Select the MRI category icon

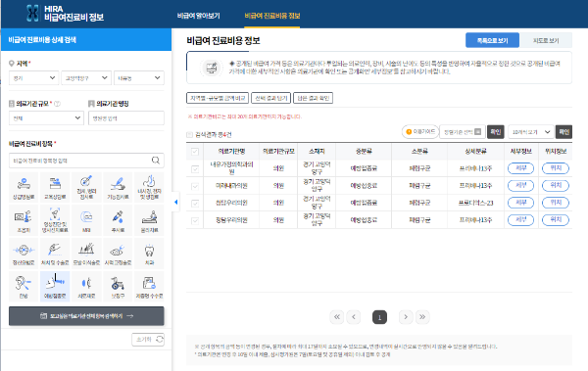pos(86,220)
